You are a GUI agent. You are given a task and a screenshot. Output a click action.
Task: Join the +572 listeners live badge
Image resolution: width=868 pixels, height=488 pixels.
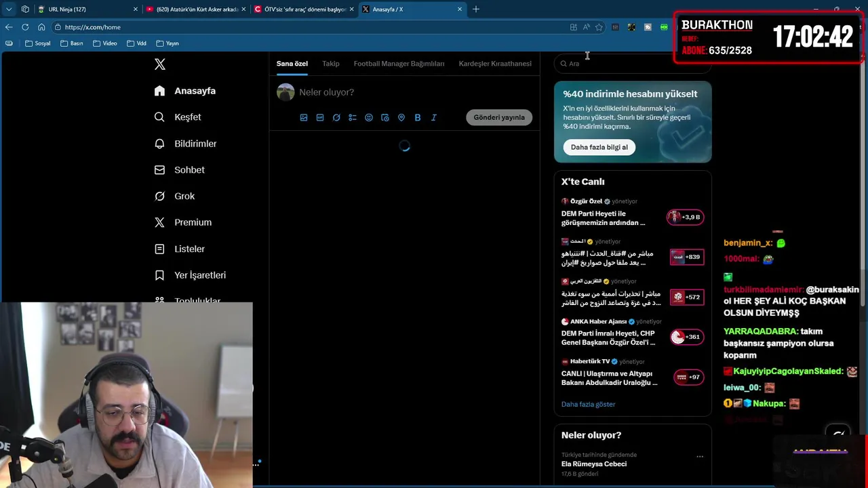click(x=686, y=297)
